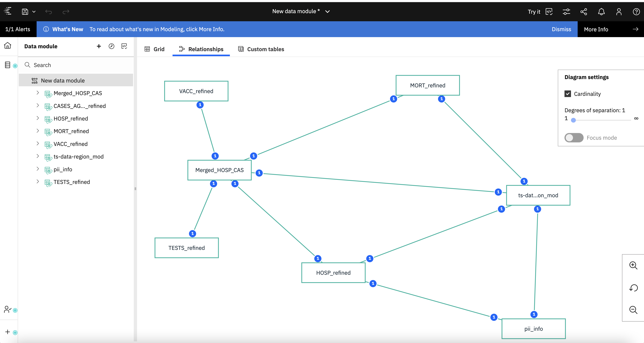Click the cardinality 1 badge below VACC_refined

pyautogui.click(x=200, y=105)
